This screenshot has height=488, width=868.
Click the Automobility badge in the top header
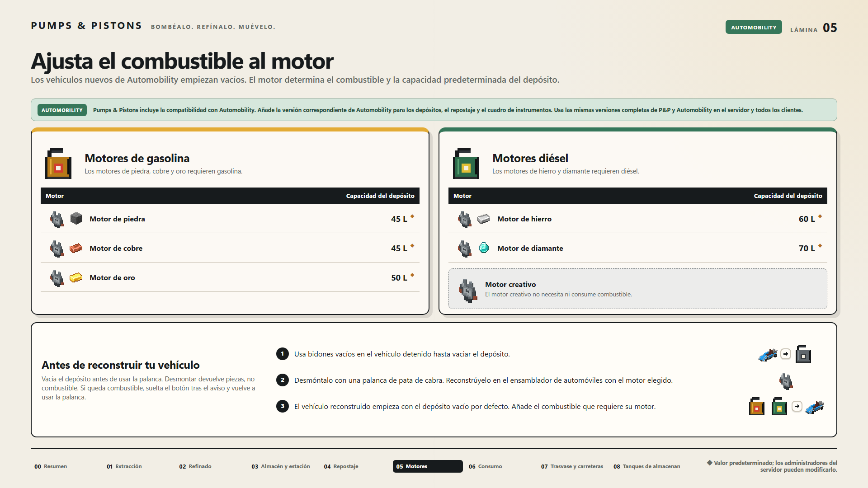(754, 27)
